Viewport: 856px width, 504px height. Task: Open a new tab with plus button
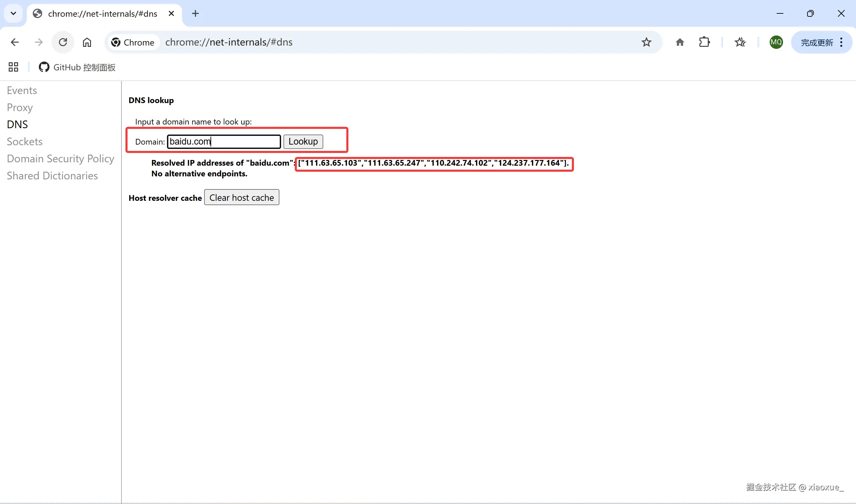pos(195,14)
